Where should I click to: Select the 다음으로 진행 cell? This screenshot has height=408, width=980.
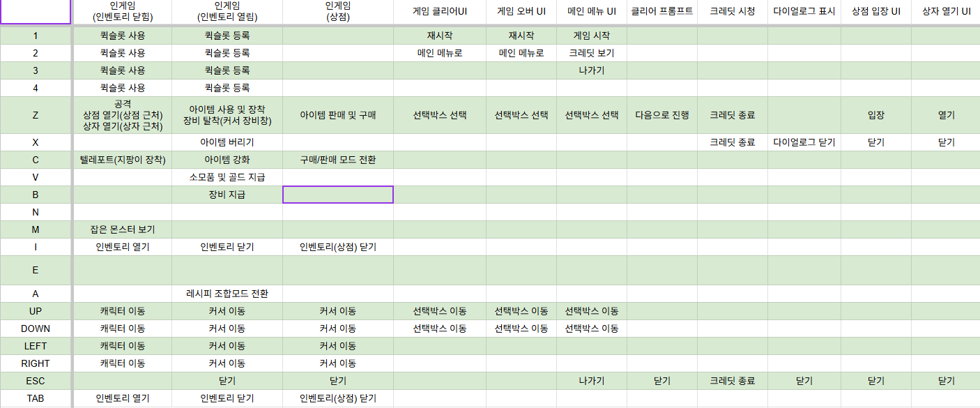tap(662, 115)
